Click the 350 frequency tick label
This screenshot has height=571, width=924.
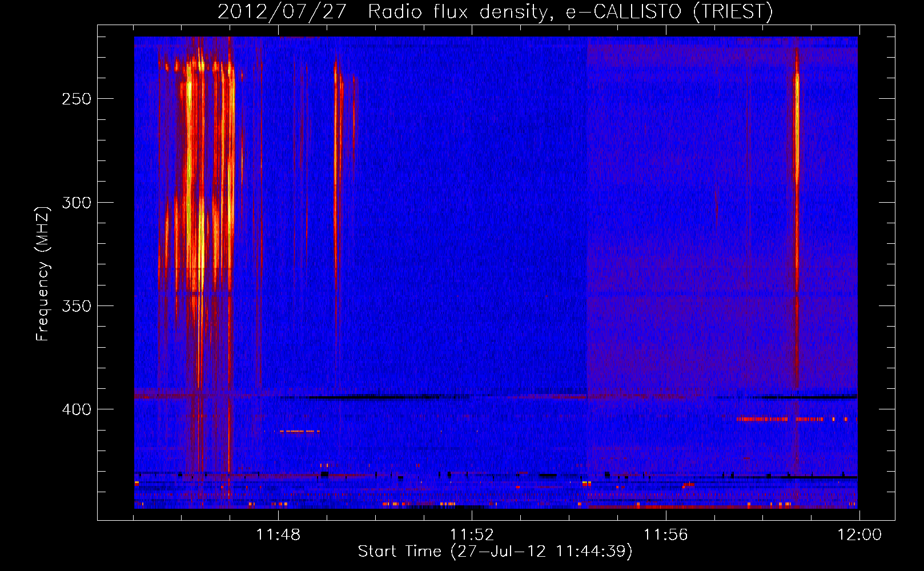[x=77, y=306]
